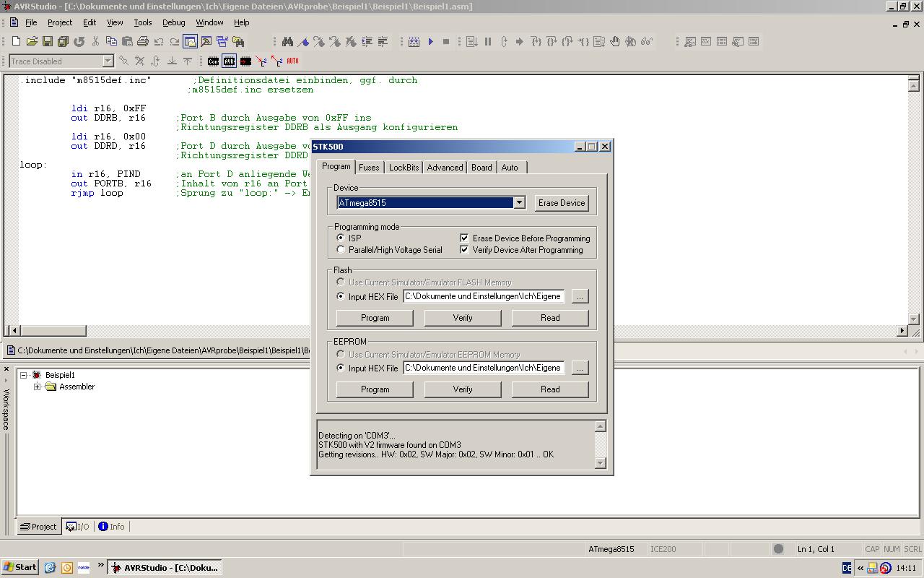Select the ISP programming mode
Viewport: 924px width, 578px height.
pos(341,238)
